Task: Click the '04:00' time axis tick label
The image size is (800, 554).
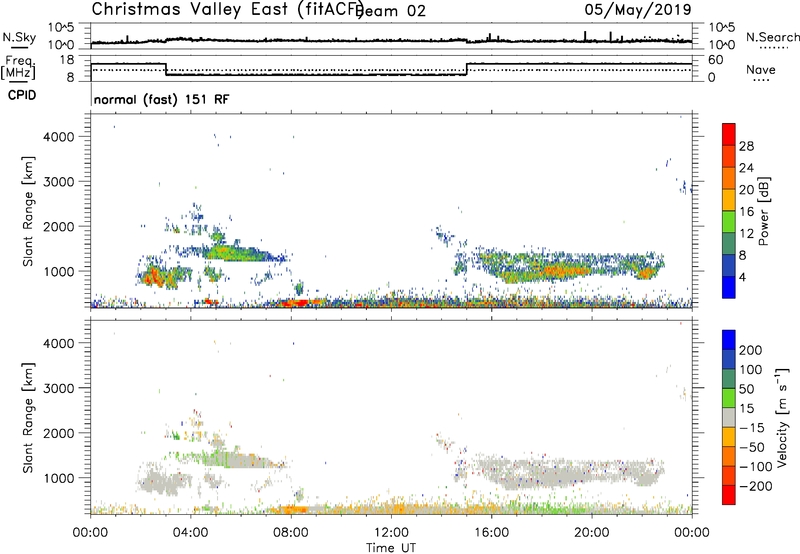Action: tap(191, 533)
